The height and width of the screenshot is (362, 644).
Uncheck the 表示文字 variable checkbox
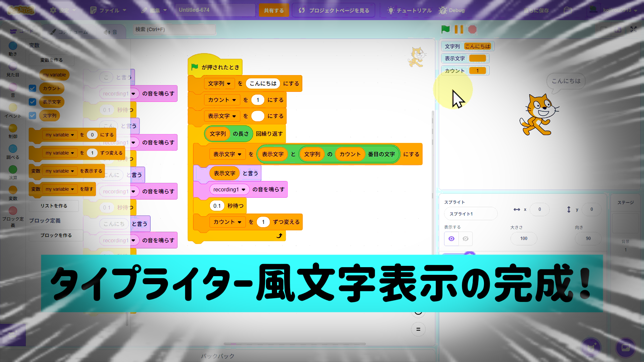[33, 102]
